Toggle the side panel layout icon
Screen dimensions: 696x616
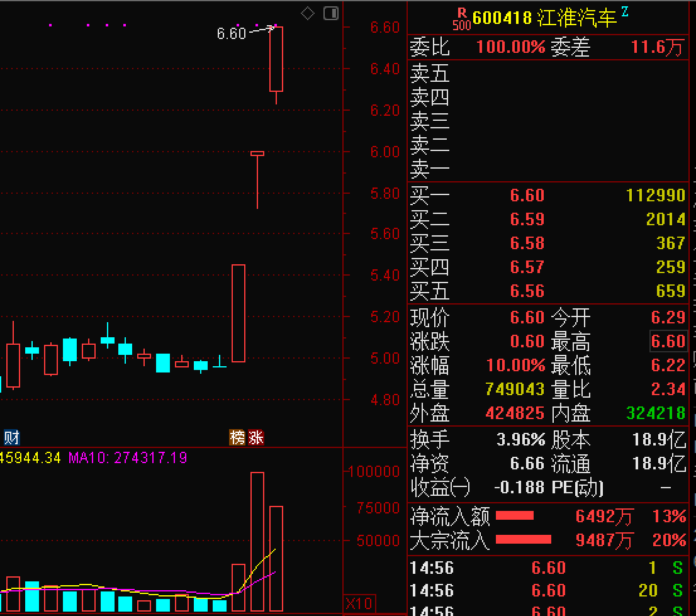coord(330,13)
